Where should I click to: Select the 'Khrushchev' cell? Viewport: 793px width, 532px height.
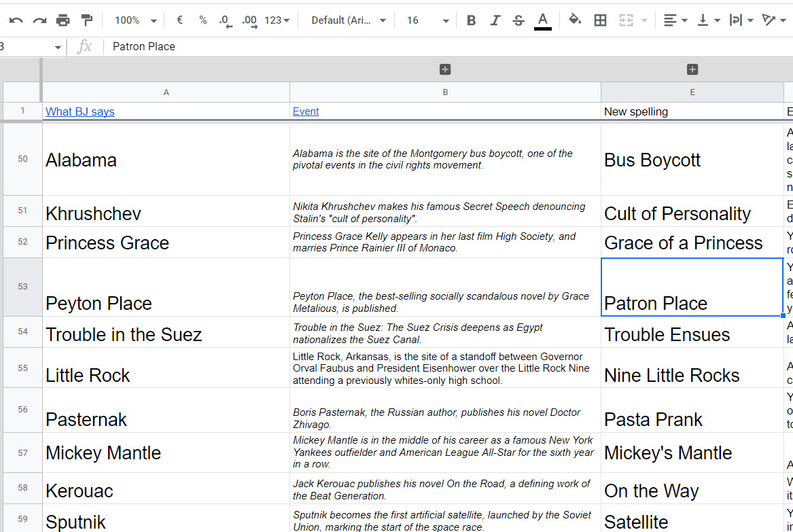pyautogui.click(x=166, y=211)
